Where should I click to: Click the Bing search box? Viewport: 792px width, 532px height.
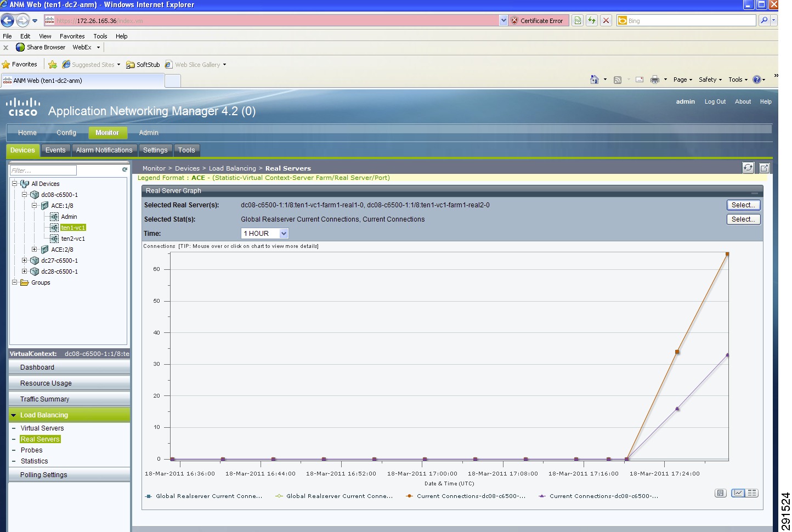click(686, 20)
